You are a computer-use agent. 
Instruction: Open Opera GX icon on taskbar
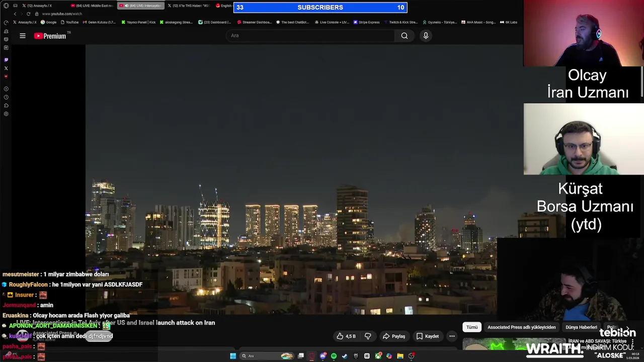tap(312, 356)
